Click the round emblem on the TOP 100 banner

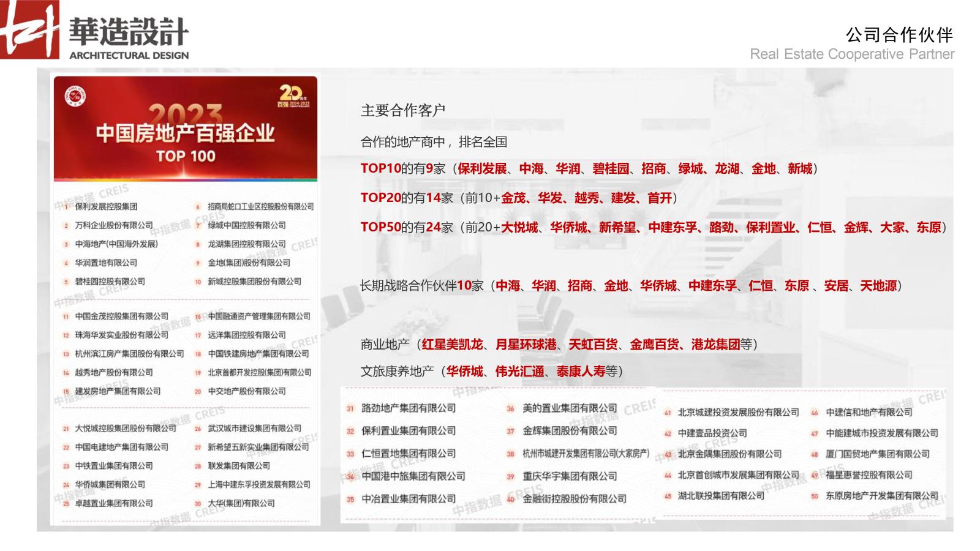(75, 96)
